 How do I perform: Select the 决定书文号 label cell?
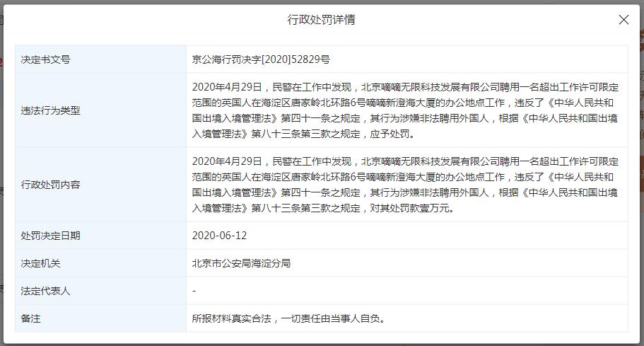pyautogui.click(x=46, y=60)
